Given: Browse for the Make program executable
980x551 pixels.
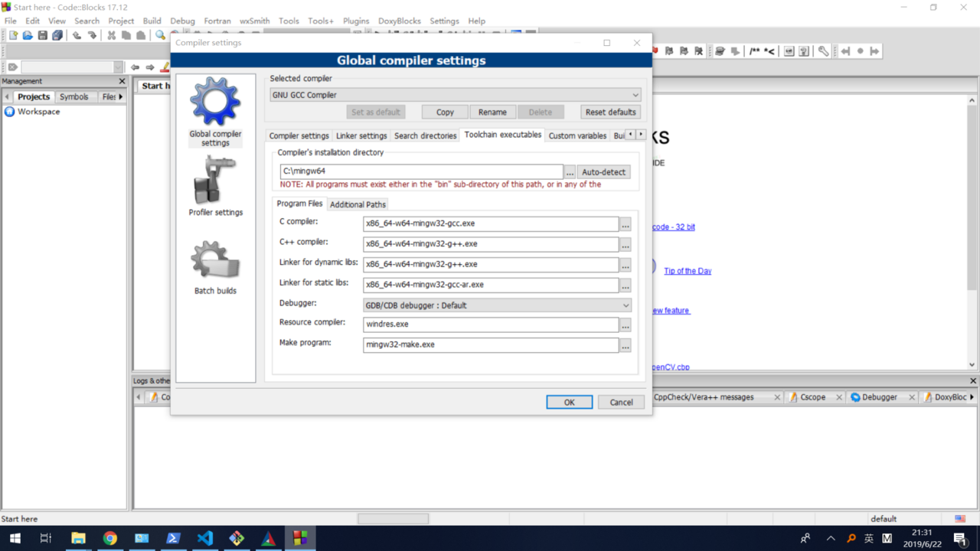Looking at the screenshot, I should [626, 345].
